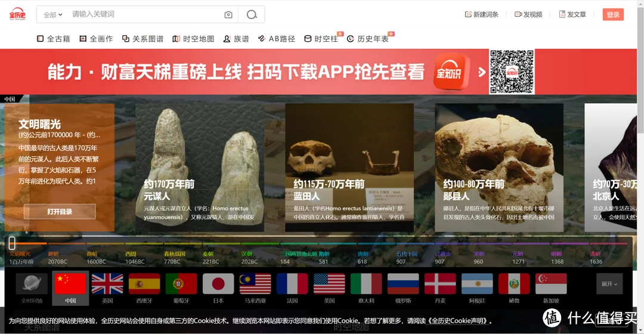The height and width of the screenshot is (334, 644).
Task: Open the 关系图谱 menu item
Action: [143, 39]
